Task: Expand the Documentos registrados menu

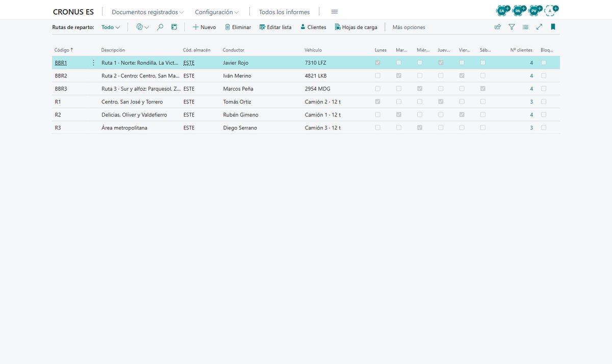Action: (148, 12)
